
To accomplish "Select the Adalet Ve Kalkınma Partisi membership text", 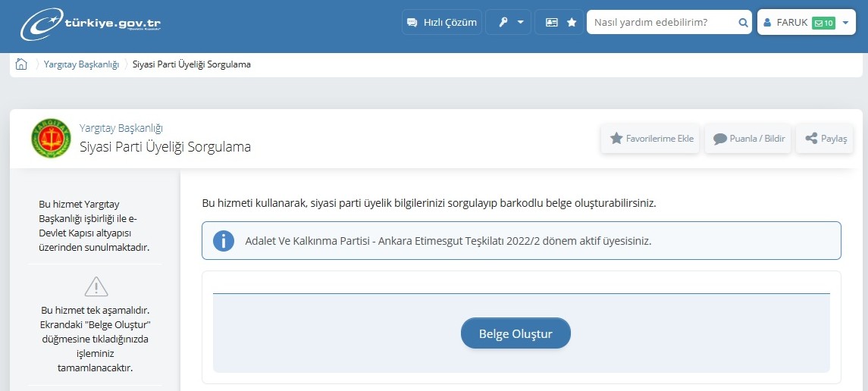I will (x=448, y=241).
